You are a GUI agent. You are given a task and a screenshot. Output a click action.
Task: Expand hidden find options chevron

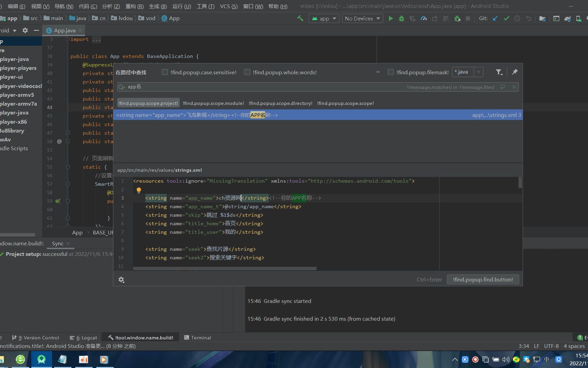pyautogui.click(x=378, y=72)
